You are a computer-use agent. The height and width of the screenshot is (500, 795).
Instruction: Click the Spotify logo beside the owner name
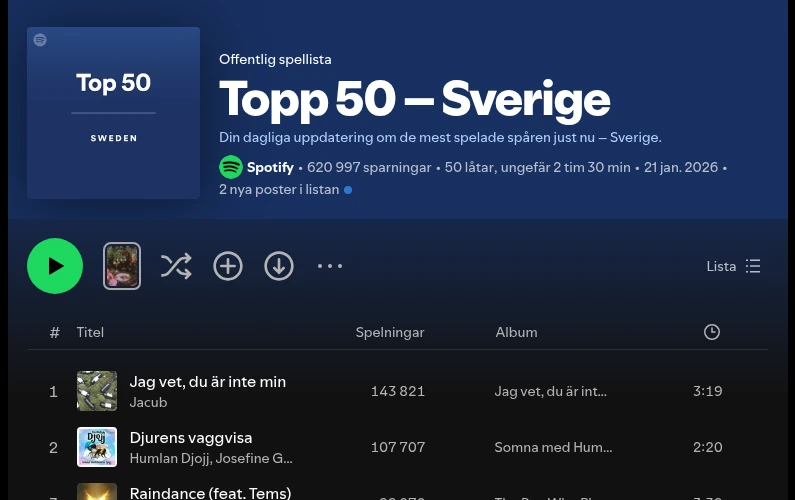click(x=231, y=167)
